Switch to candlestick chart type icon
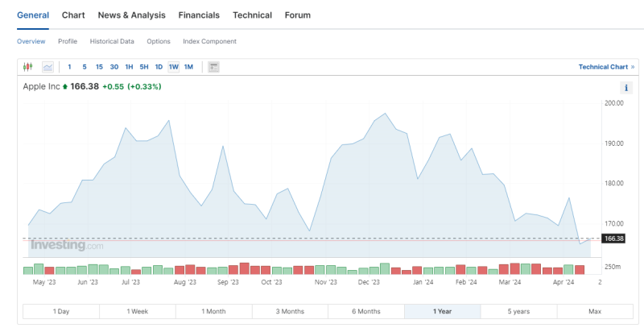Viewport: 644px width, 328px height. (x=27, y=67)
